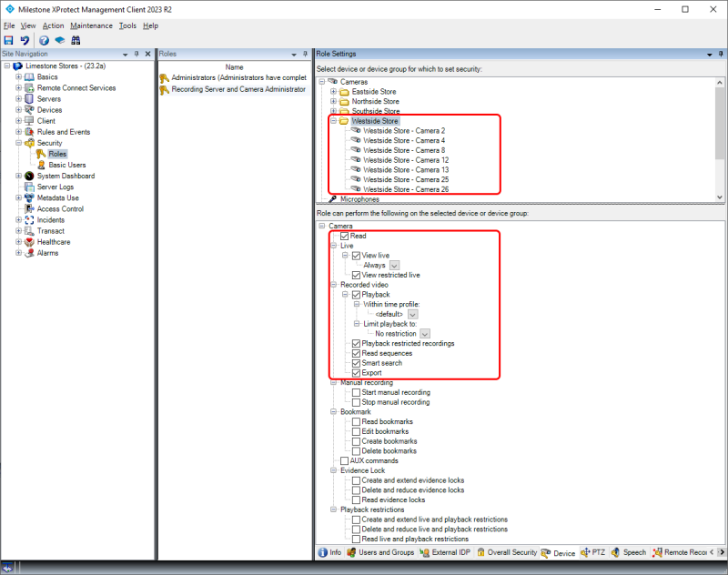The height and width of the screenshot is (575, 728).
Task: Select Remote Connect Services node
Action: pyautogui.click(x=76, y=88)
